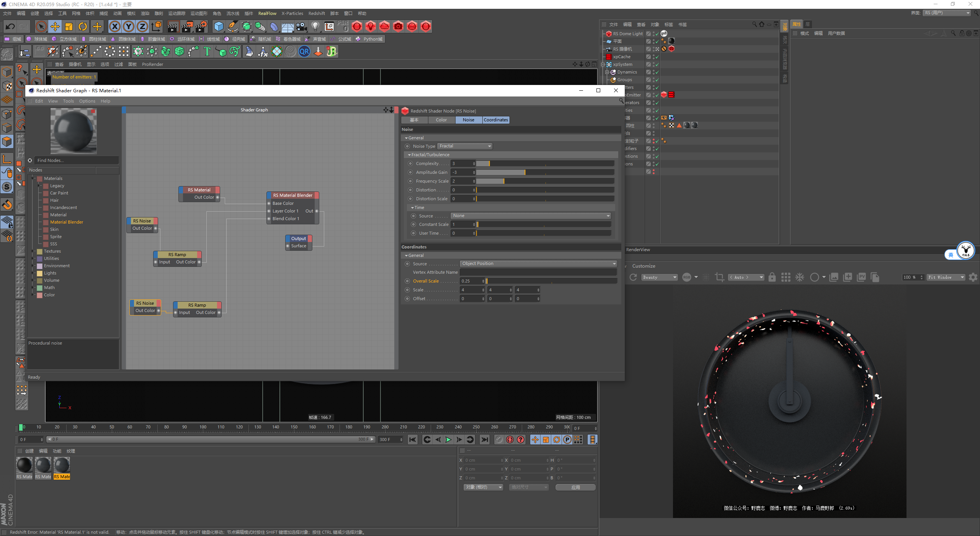Image resolution: width=980 pixels, height=536 pixels.
Task: Open the Redshift menu in main menu bar
Action: pyautogui.click(x=317, y=13)
